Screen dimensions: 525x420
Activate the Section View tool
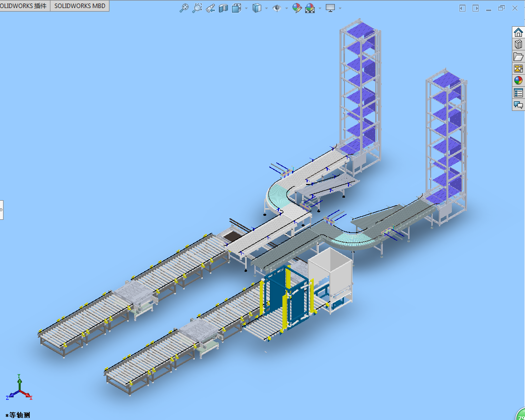tap(223, 8)
